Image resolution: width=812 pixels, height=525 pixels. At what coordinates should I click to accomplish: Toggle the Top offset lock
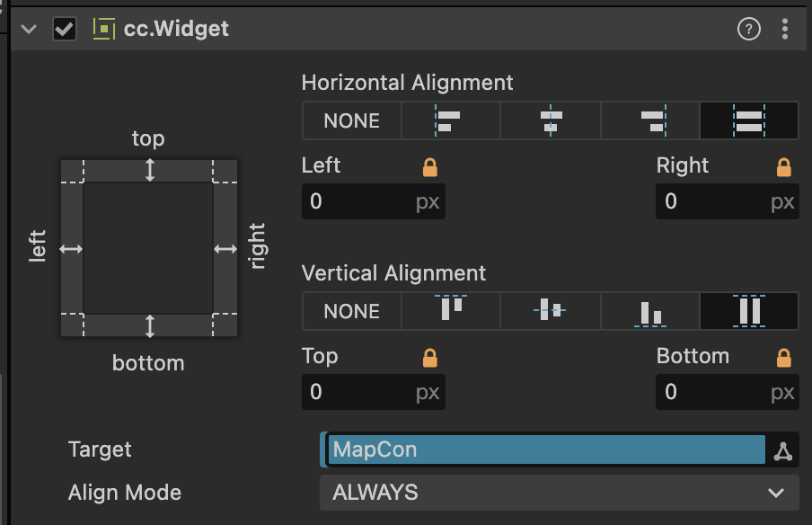[430, 358]
